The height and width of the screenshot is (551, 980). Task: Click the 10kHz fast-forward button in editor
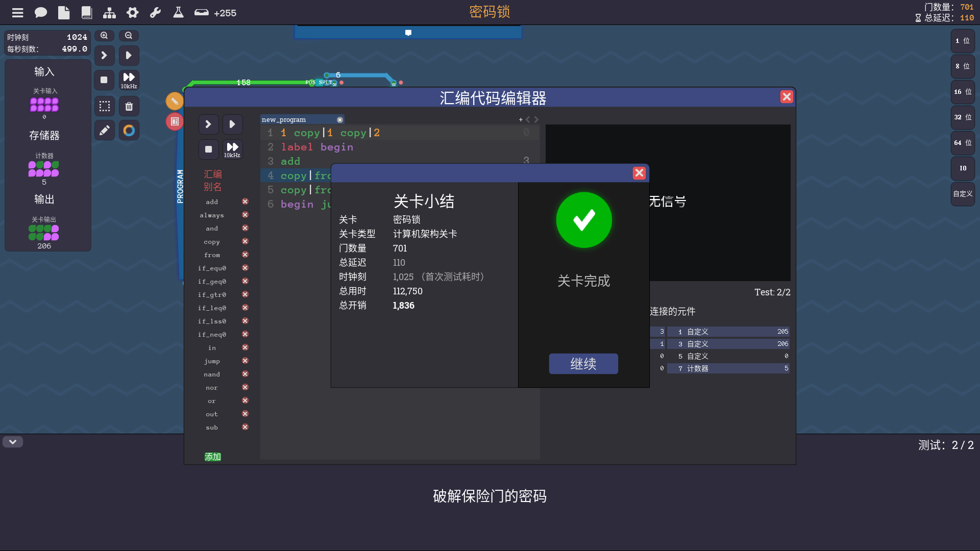[232, 149]
